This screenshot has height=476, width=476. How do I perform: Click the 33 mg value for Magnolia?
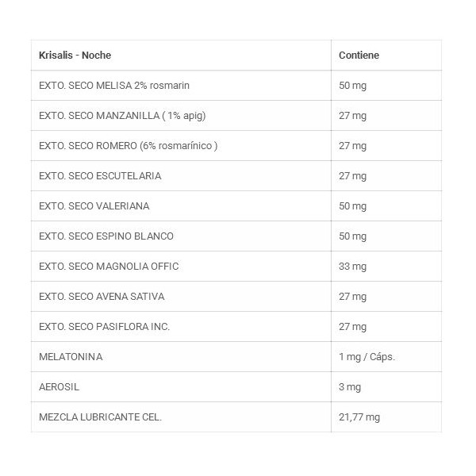click(352, 266)
